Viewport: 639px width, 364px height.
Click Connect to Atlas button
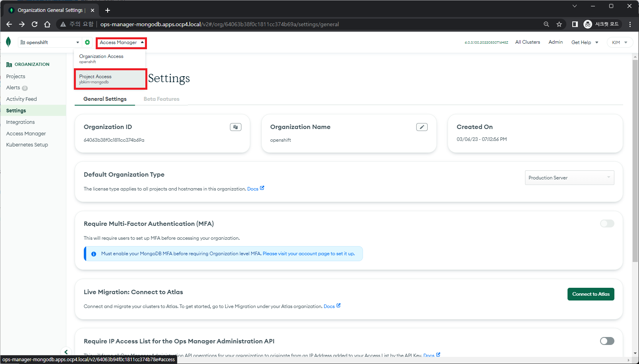[591, 294]
